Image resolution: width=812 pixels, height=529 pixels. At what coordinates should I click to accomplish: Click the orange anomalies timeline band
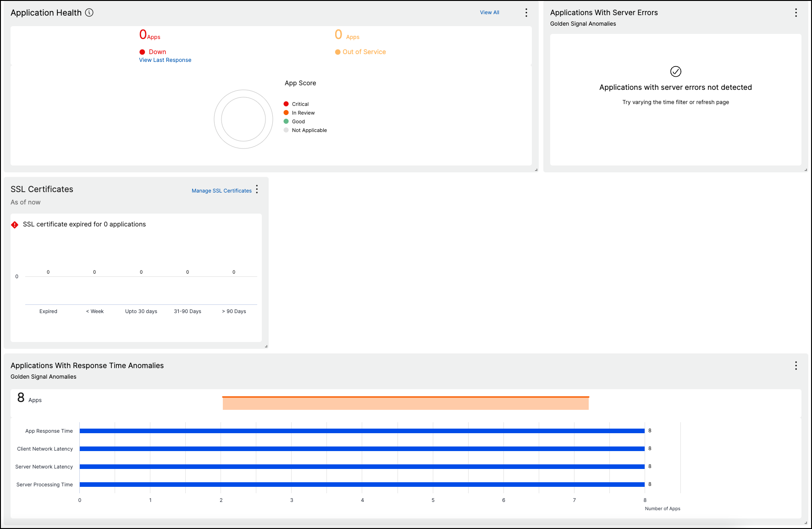(x=406, y=403)
